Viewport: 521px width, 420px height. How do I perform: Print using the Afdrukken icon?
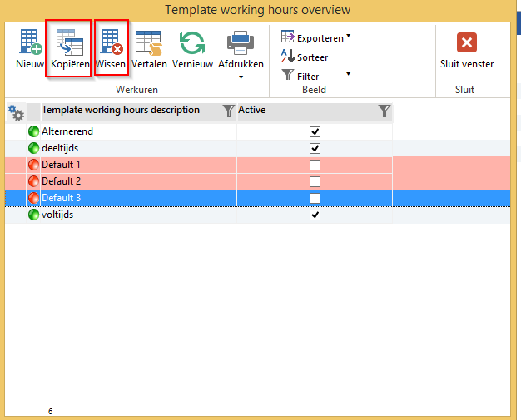tap(241, 42)
